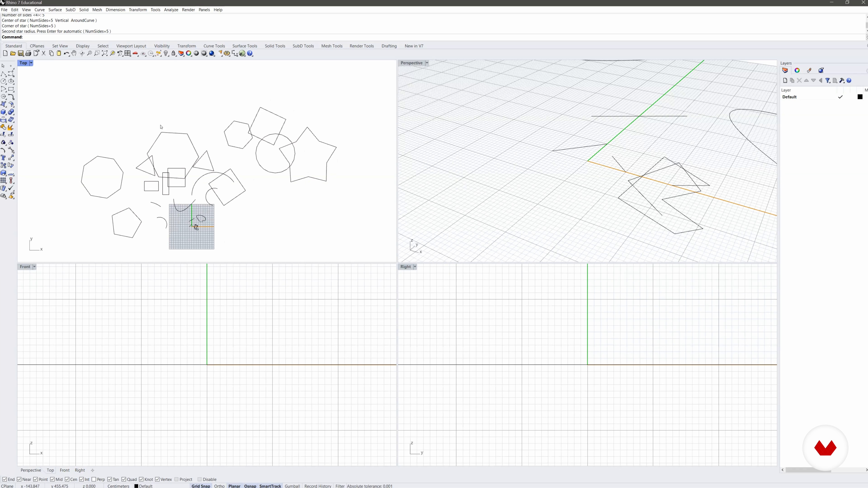The image size is (868, 488).
Task: Open the Transform menu in menu bar
Action: (138, 10)
